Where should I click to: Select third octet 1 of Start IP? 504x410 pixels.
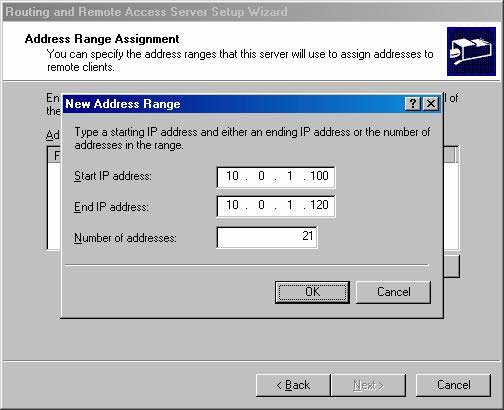point(290,176)
